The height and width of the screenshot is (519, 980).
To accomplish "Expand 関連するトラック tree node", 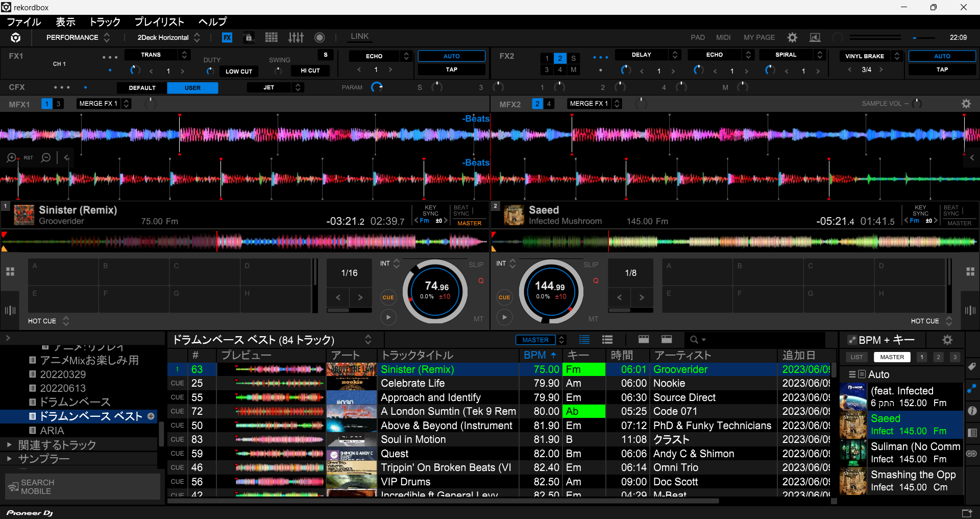I will click(x=9, y=445).
